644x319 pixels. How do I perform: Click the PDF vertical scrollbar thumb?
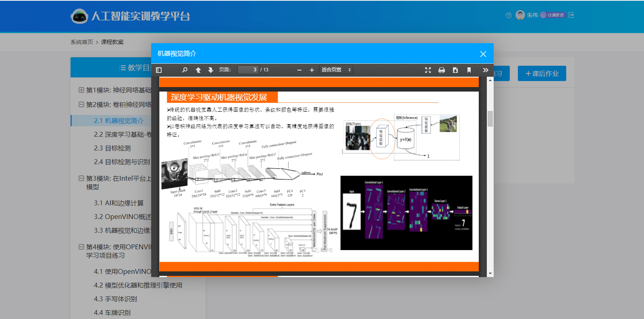(490, 119)
